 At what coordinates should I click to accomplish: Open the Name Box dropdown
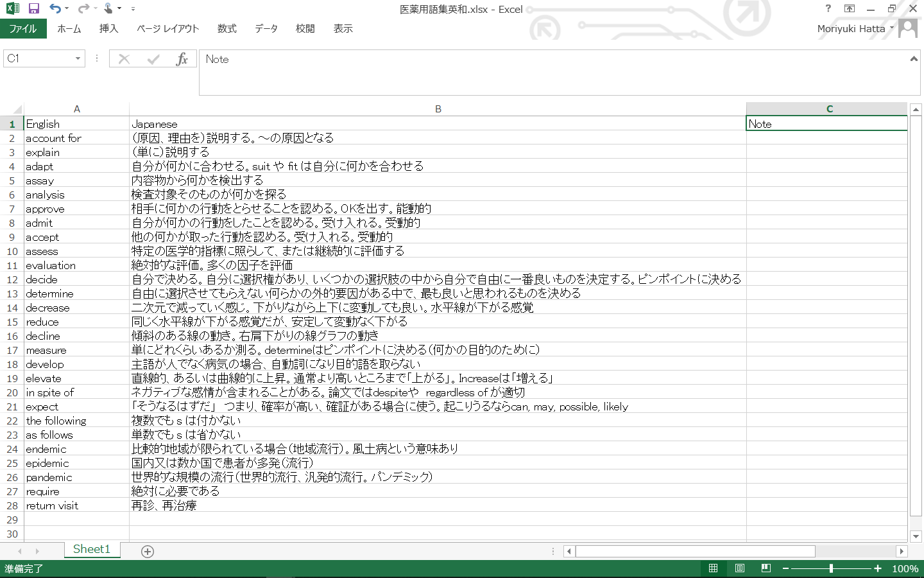[x=78, y=59]
